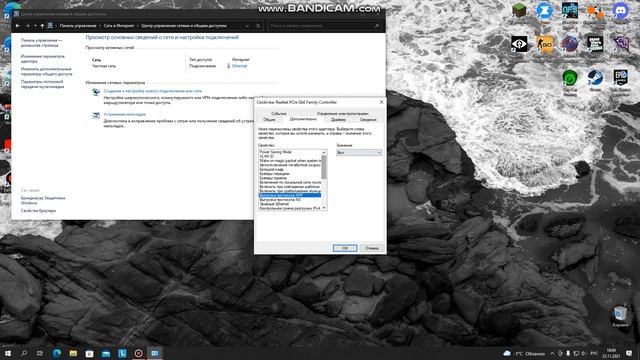This screenshot has height=360, width=640.
Task: Show hidden system tray icons
Action: coord(552,353)
